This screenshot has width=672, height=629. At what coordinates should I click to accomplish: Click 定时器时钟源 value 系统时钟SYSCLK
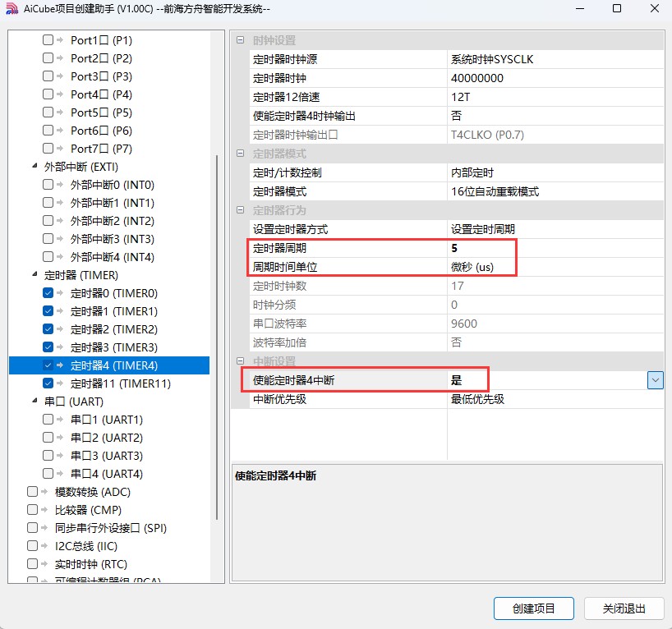(555, 59)
